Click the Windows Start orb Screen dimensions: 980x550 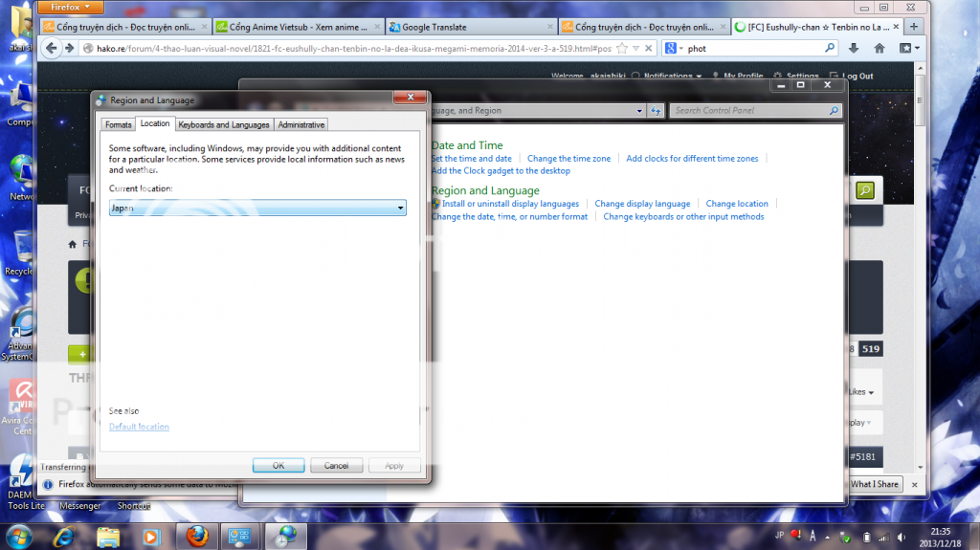[x=19, y=534]
